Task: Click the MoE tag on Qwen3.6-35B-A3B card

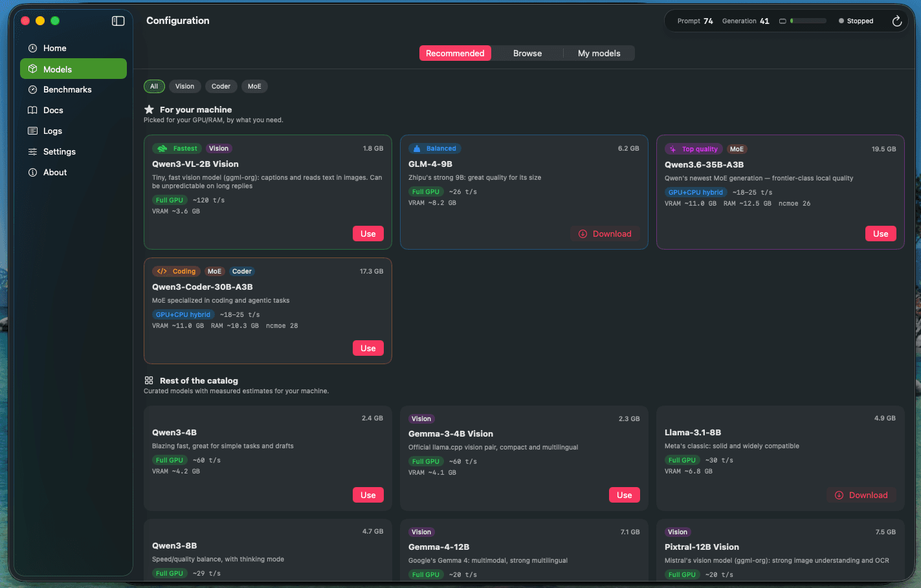Action: point(737,149)
